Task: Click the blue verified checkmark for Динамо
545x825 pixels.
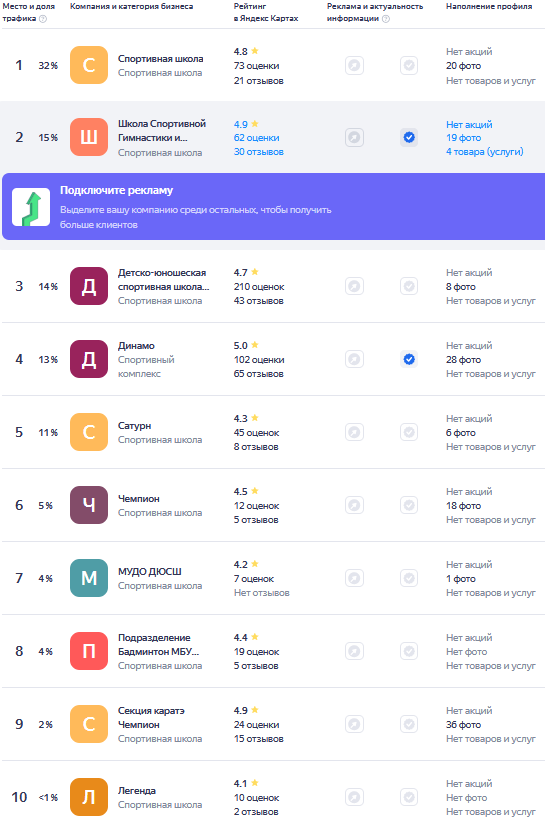Action: (409, 359)
